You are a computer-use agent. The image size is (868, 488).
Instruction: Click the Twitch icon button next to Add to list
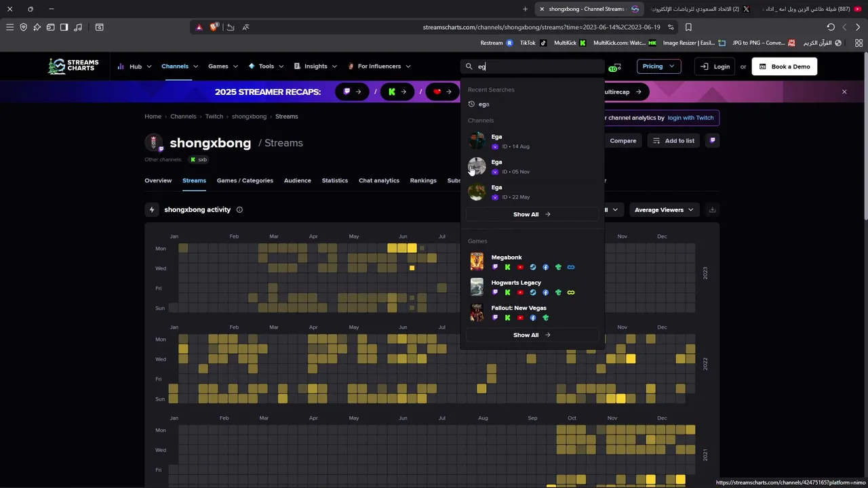[x=712, y=140]
